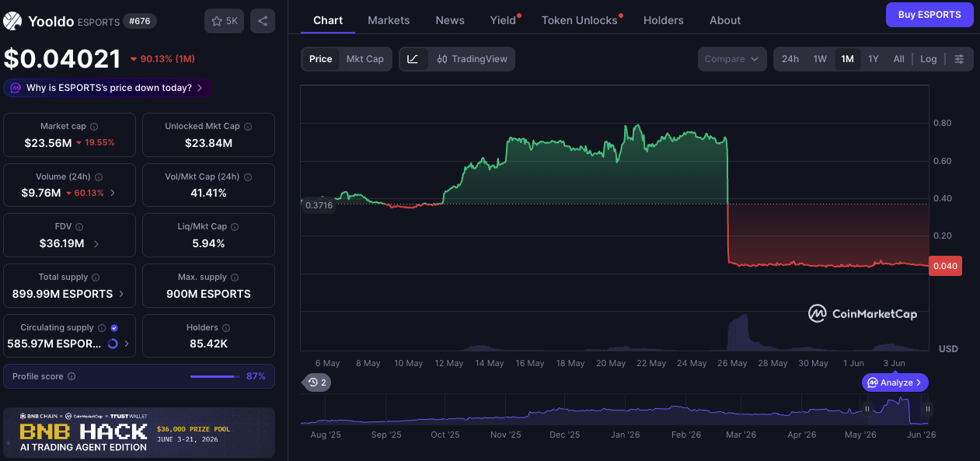The image size is (980, 461).
Task: Click the 0.3716 opening price label
Action: (x=319, y=205)
